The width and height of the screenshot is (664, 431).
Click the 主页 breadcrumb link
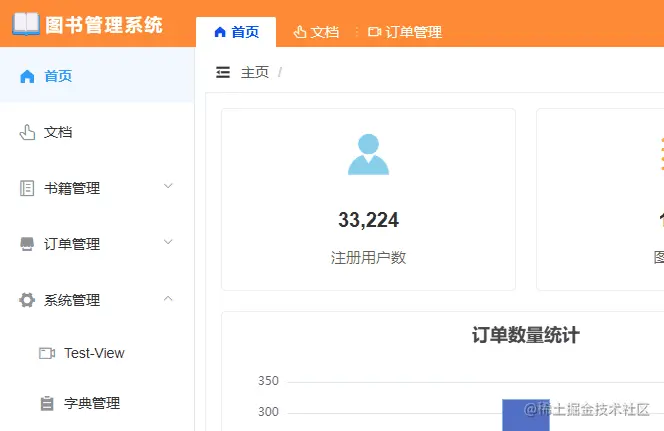255,72
